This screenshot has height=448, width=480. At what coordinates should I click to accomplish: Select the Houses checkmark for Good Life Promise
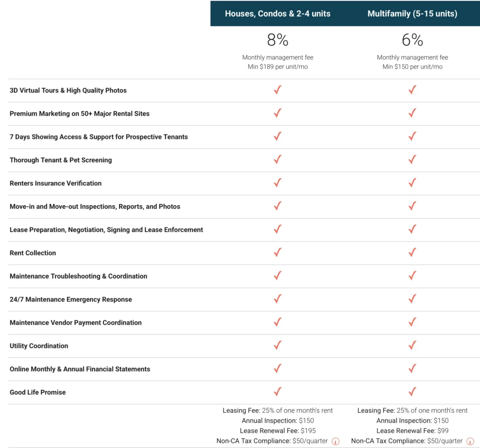point(277,392)
